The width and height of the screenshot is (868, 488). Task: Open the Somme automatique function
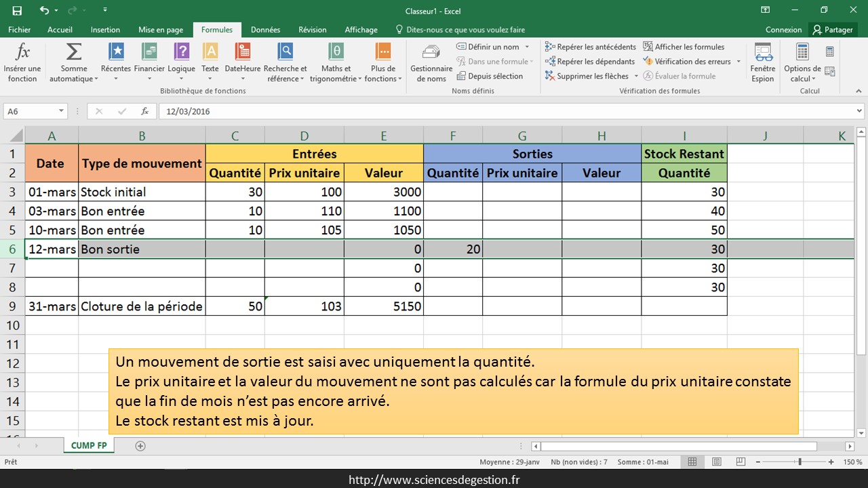pos(73,53)
